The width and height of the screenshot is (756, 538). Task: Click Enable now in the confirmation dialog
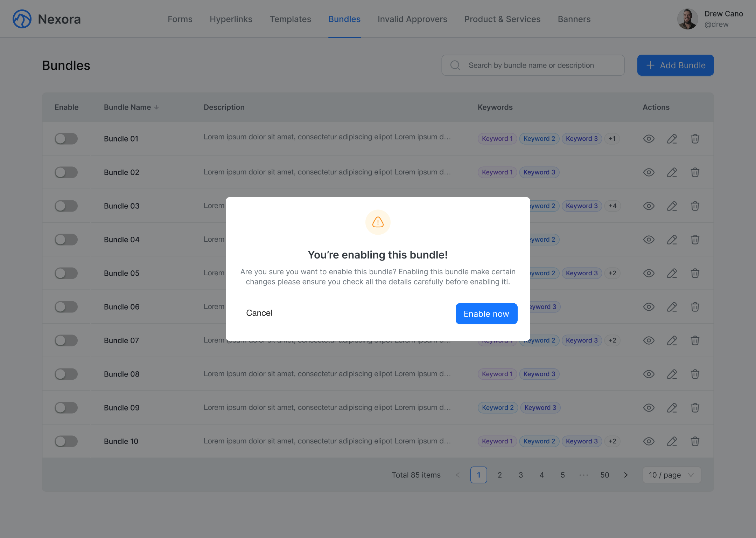click(486, 313)
